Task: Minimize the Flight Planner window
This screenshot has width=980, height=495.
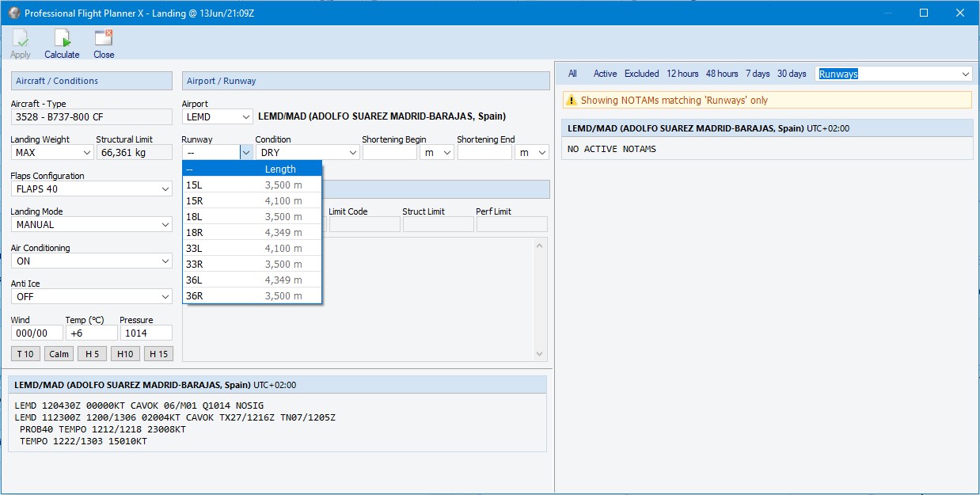Action: pos(887,13)
